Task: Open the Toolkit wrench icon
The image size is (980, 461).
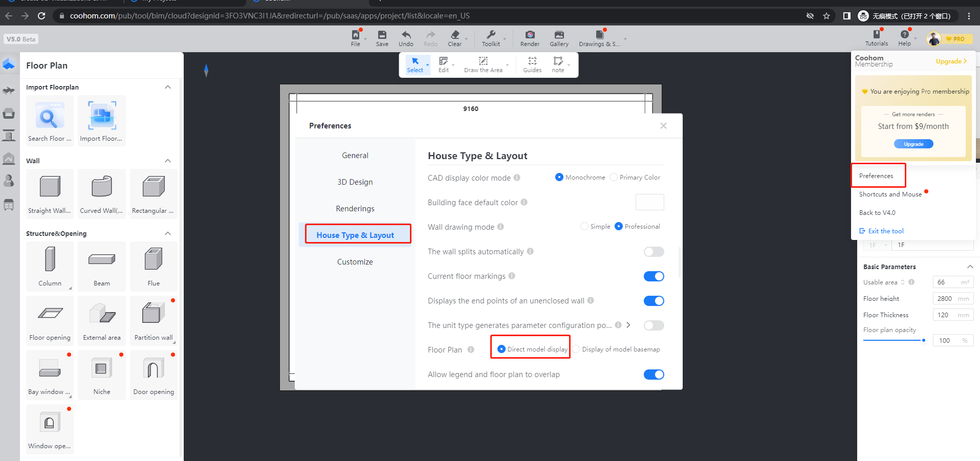Action: coord(491,35)
